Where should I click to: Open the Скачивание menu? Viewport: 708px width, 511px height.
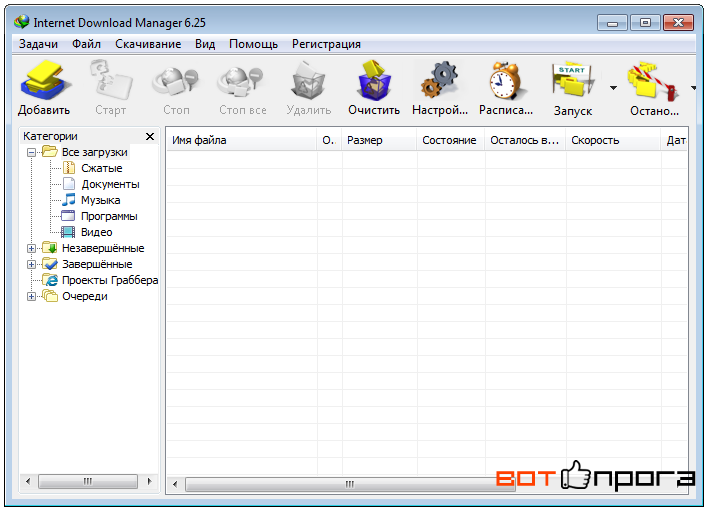point(148,44)
